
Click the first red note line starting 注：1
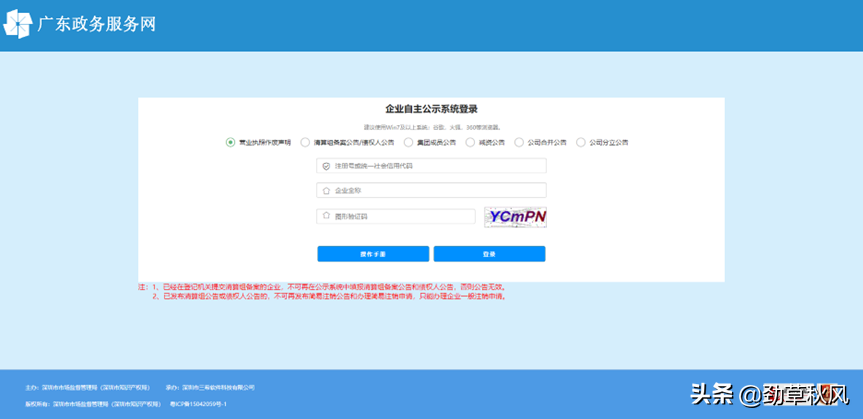point(321,287)
